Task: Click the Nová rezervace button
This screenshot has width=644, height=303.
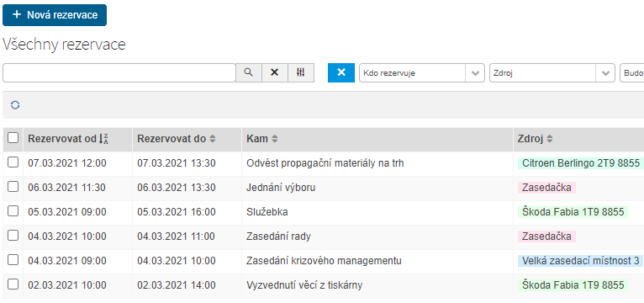Action: click(55, 15)
